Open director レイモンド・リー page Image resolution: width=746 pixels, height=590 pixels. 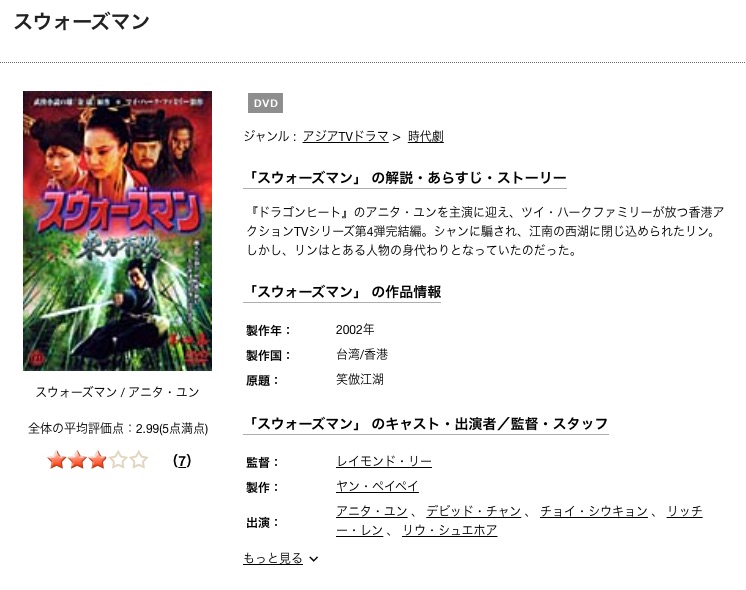point(384,461)
